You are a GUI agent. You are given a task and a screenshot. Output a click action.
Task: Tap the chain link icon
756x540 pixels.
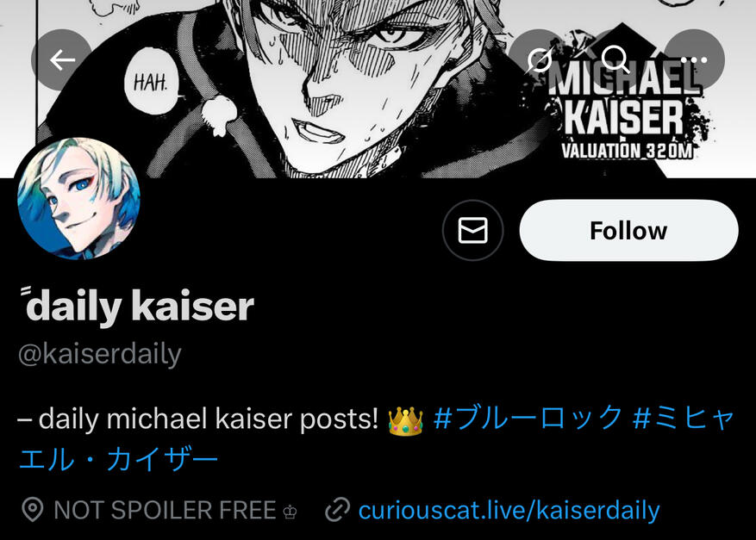click(x=337, y=510)
